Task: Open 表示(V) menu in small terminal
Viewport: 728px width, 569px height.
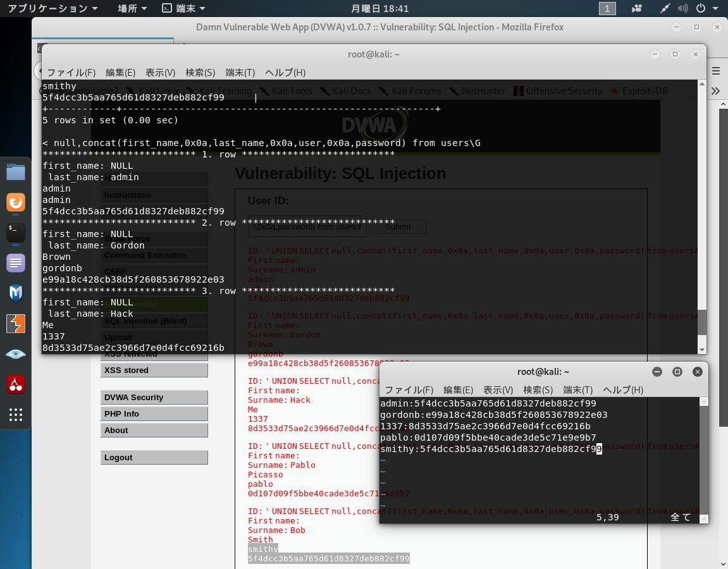Action: [498, 390]
